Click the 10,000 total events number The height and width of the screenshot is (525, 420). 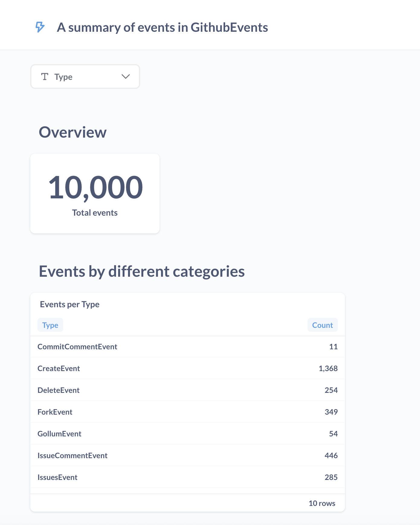95,187
